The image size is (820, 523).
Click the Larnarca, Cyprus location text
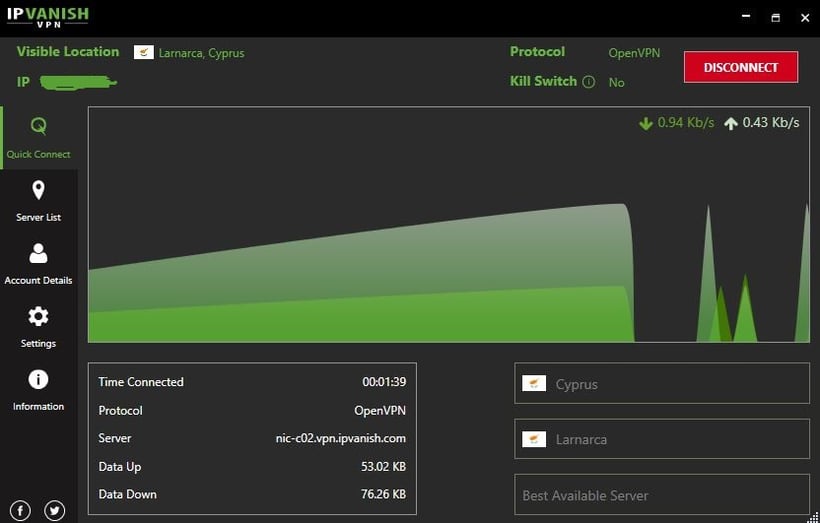point(201,53)
